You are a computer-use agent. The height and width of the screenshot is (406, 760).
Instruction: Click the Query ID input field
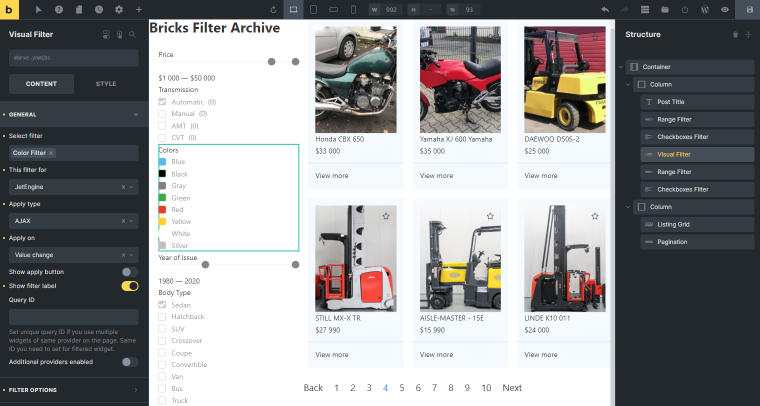tap(74, 317)
